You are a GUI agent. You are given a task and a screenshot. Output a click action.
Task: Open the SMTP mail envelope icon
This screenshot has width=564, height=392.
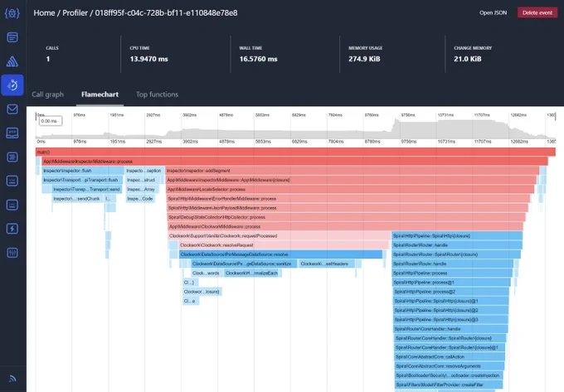click(12, 109)
